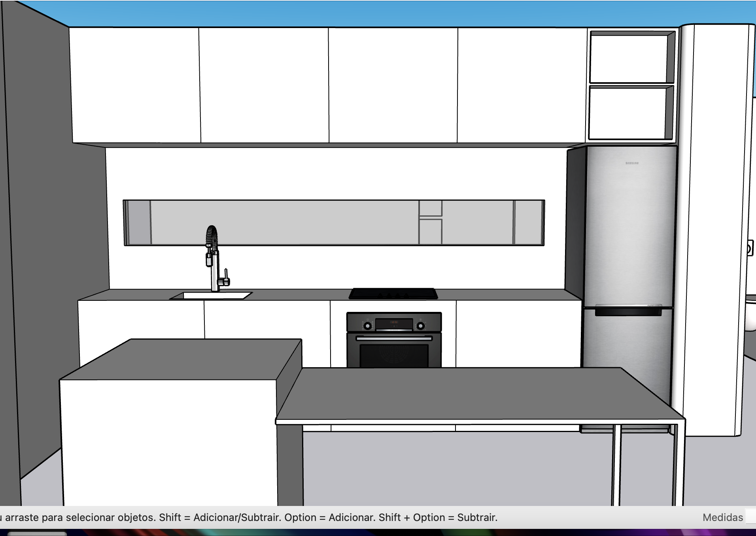Select the refrigerator's lower freezer door
Image resolution: width=756 pixels, height=536 pixels.
tap(629, 356)
